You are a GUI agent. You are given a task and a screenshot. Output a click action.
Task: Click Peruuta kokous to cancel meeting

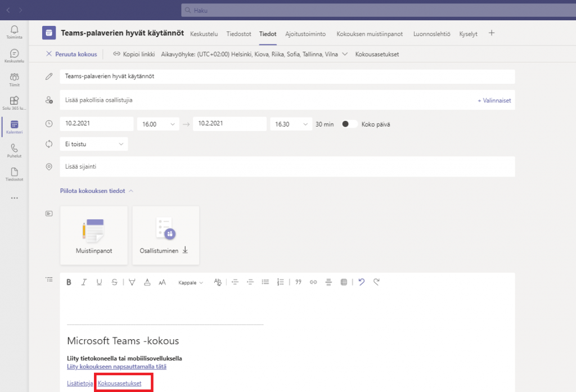click(x=71, y=54)
